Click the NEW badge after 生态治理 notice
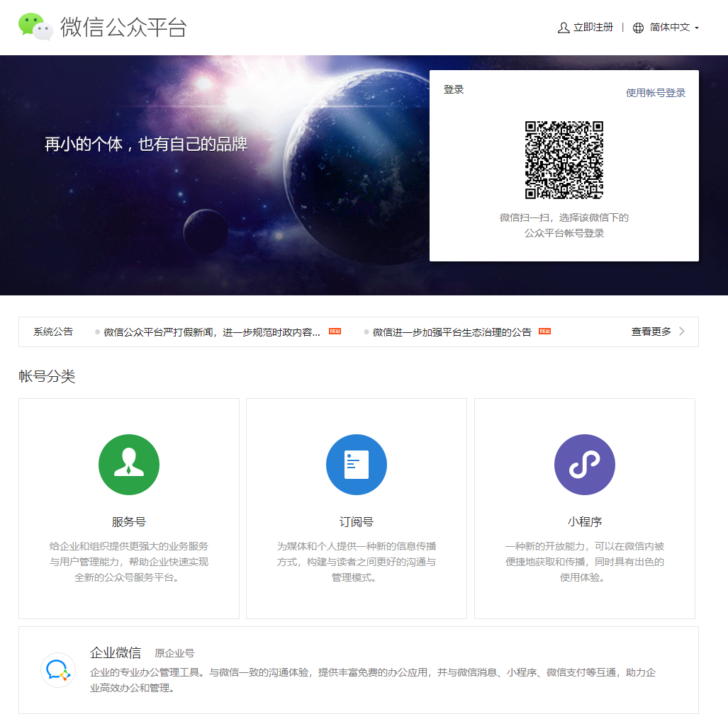Screen dimensions: 728x719 point(544,332)
